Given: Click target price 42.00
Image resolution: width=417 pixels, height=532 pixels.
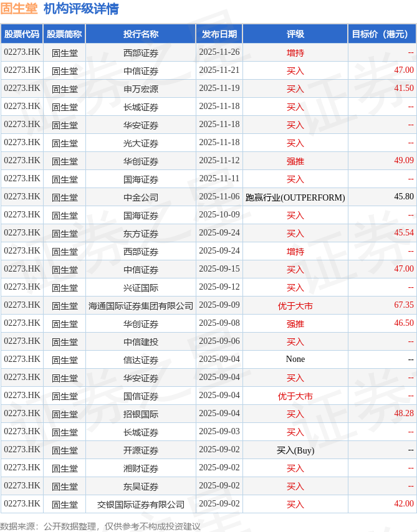Looking at the screenshot, I should 404,504.
